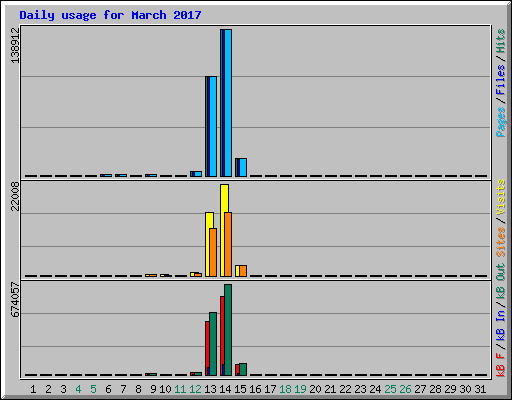Viewport: 512px width, 400px height.
Task: Click day label 4 on the axis
Action: click(x=78, y=389)
